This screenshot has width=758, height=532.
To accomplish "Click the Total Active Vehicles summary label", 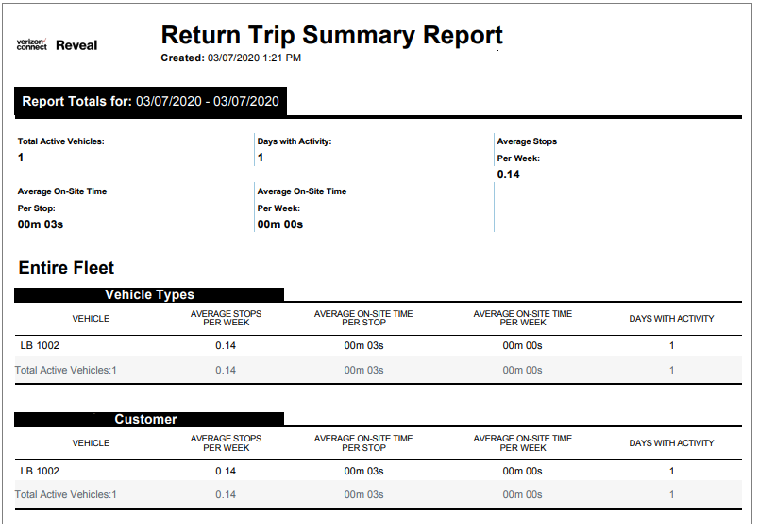I will tap(60, 141).
